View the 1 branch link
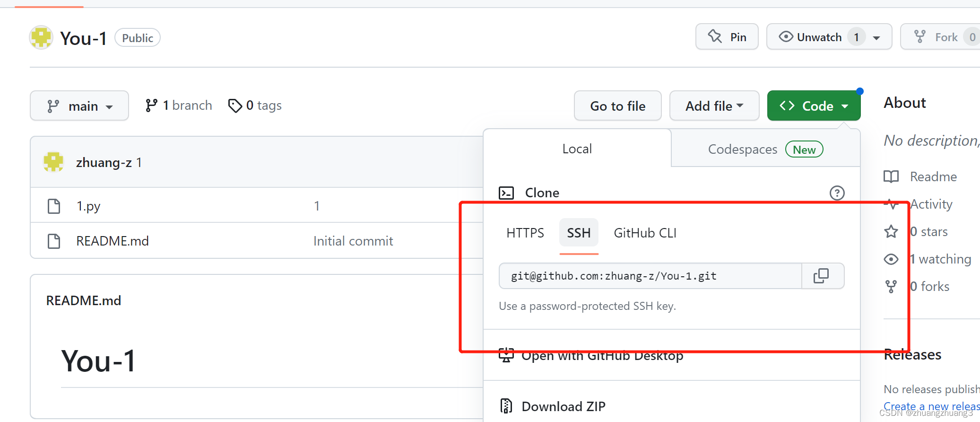Viewport: 980px width, 422px height. tap(179, 105)
